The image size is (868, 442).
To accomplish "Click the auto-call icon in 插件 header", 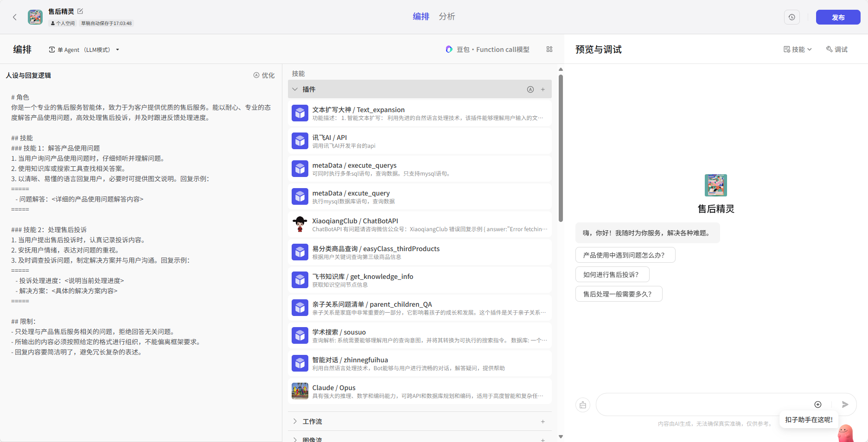I will 530,89.
